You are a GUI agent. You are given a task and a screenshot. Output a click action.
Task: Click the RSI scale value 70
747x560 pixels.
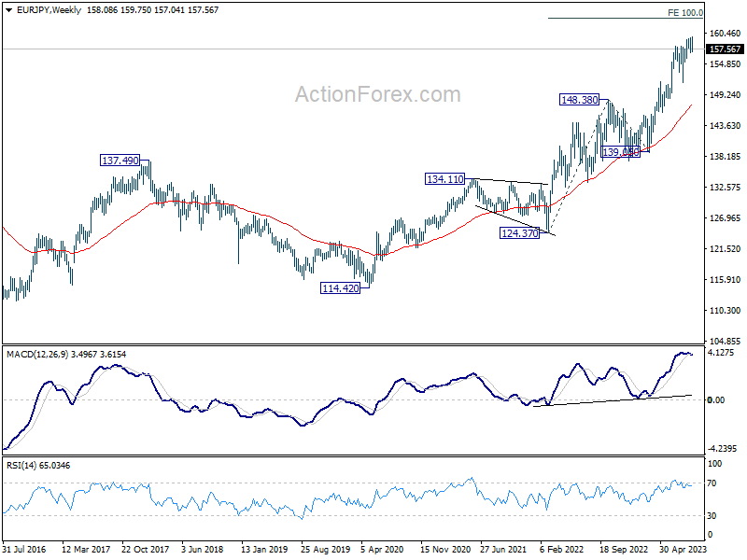712,483
